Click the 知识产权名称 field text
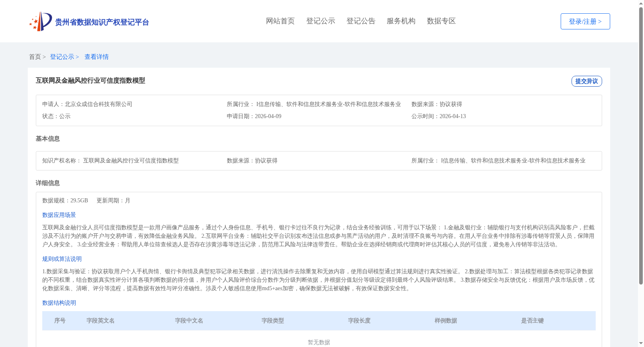This screenshot has width=644, height=347. 110,160
